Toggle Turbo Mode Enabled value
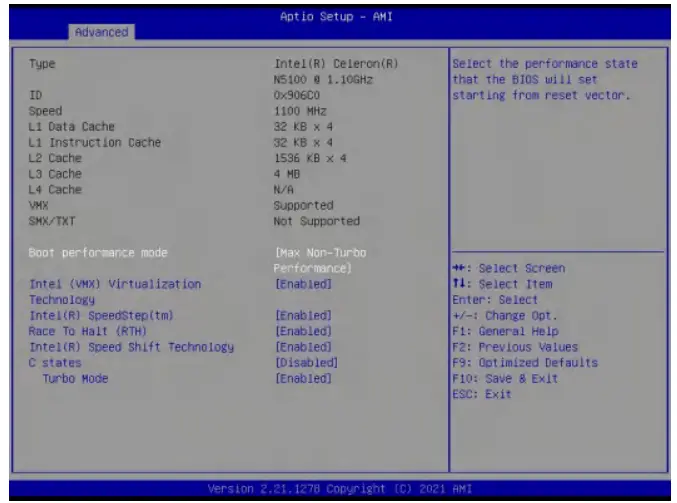Viewport: 677px width, 503px height. [304, 379]
